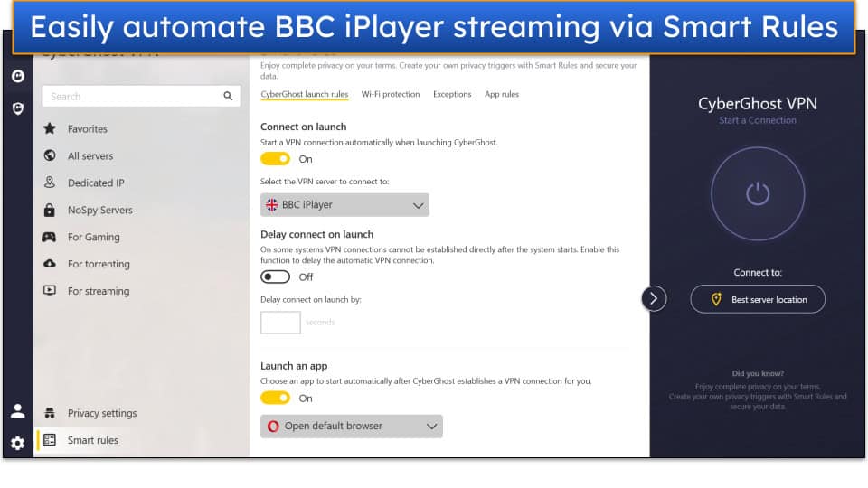This screenshot has width=868, height=488.
Task: Click the search magnifier icon
Action: tap(228, 97)
